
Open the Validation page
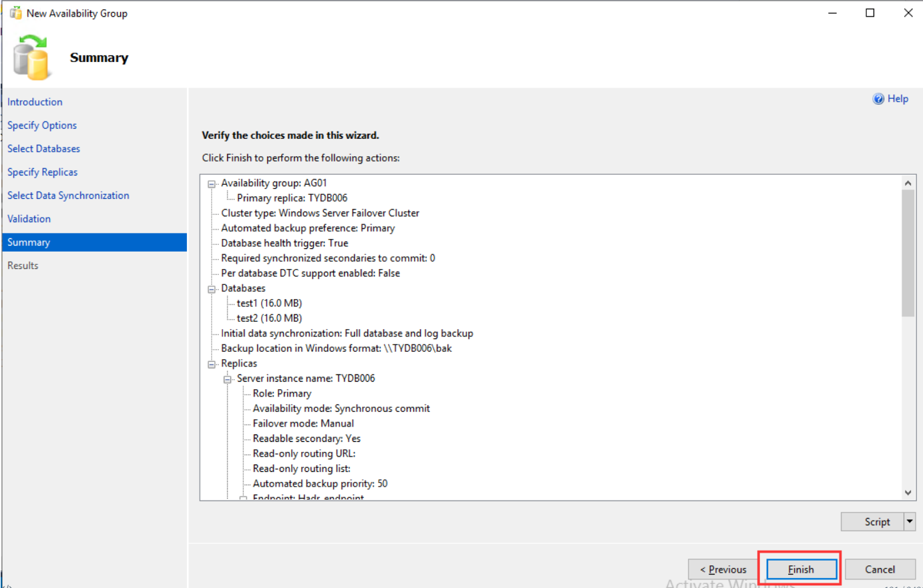(29, 218)
